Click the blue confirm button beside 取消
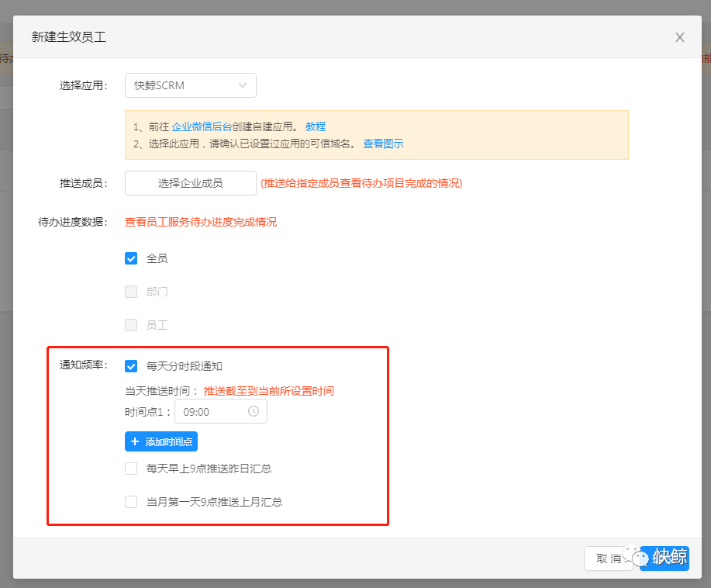The image size is (711, 588). pyautogui.click(x=665, y=559)
